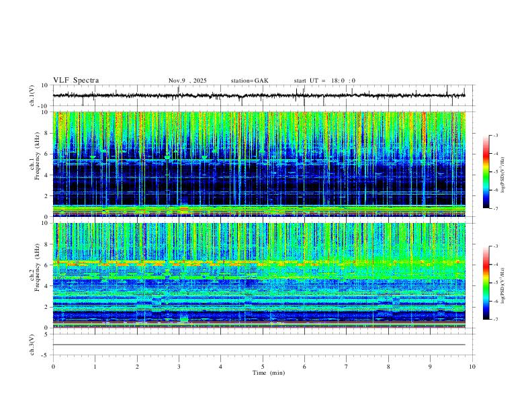Click the date 'Nov.9 , 2025'
The image size is (532, 411).
click(x=187, y=81)
